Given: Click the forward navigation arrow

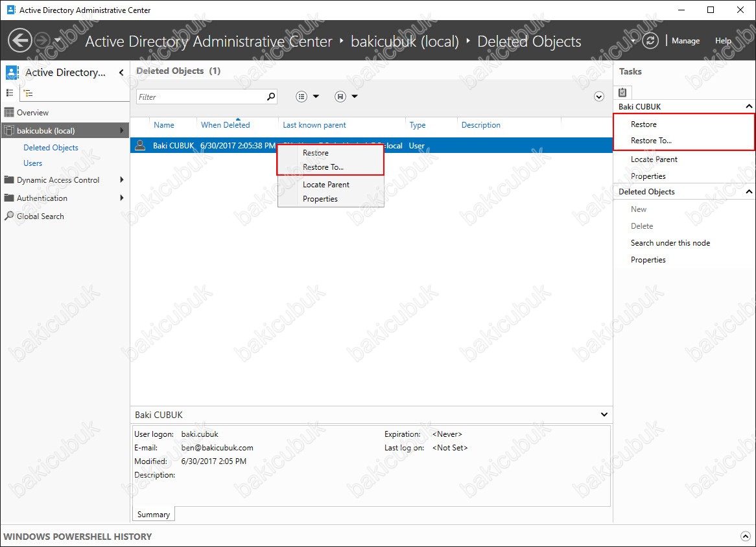Looking at the screenshot, I should [x=42, y=40].
